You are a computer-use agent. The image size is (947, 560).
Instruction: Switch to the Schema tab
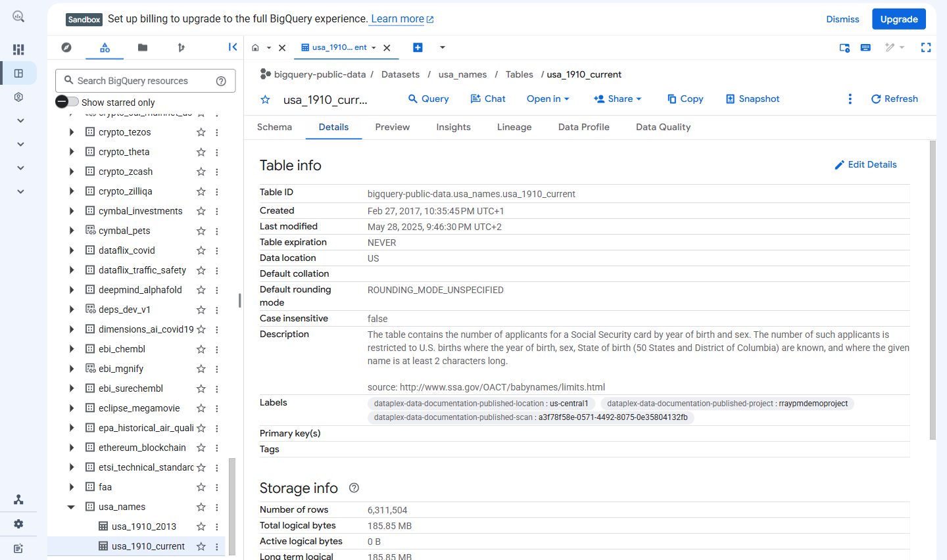274,127
